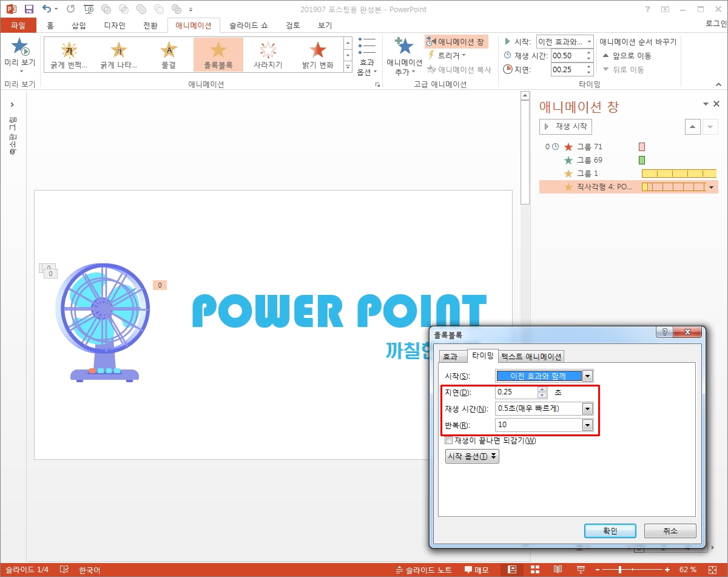Select the 굵게 나타 animation effect
728x577 pixels.
coord(119,55)
